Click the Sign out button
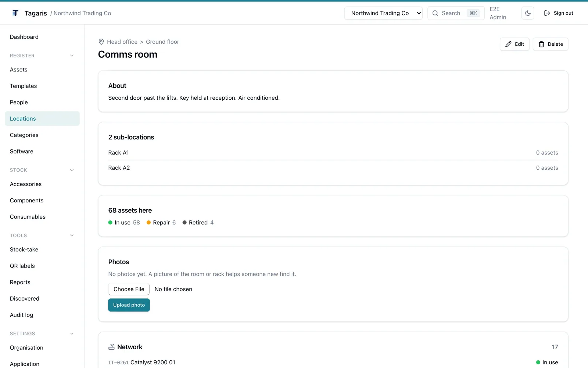 558,13
